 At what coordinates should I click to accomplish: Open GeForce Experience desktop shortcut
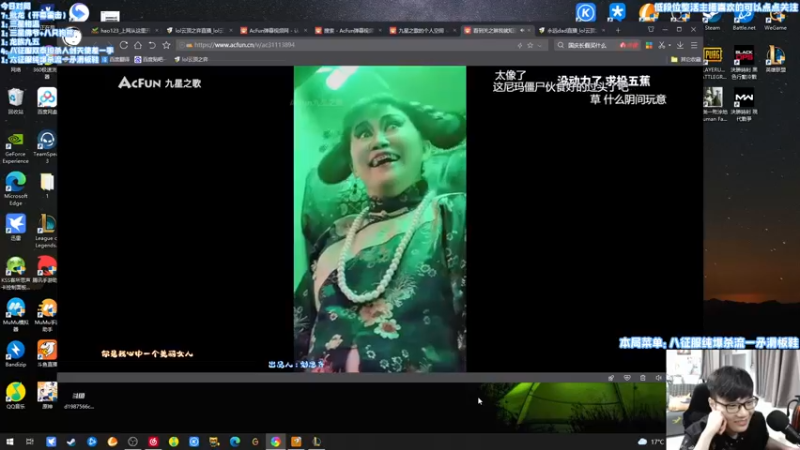(15, 147)
